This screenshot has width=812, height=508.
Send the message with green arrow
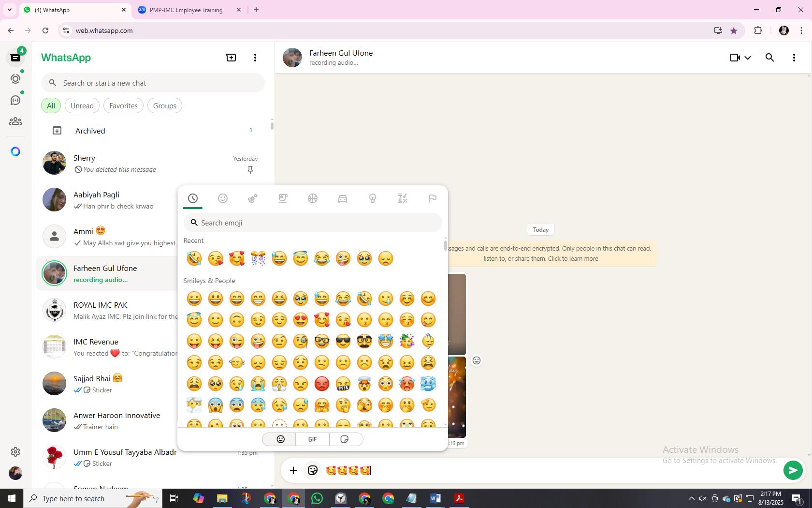(793, 470)
